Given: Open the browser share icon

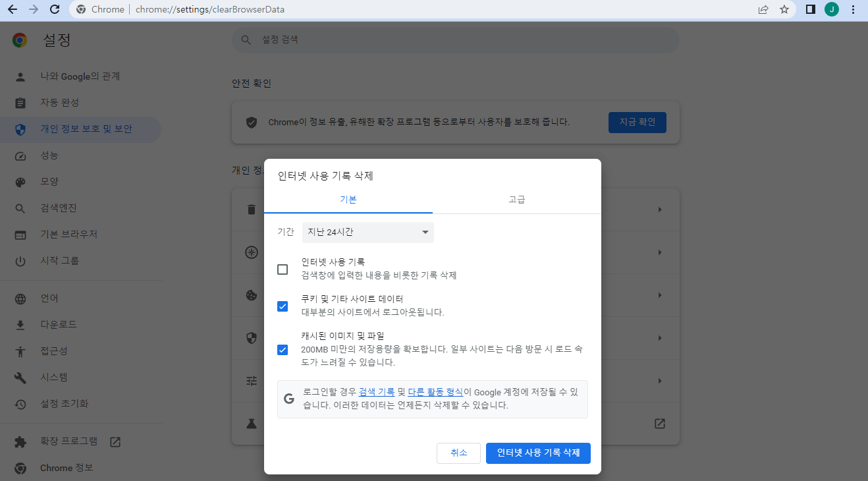Looking at the screenshot, I should pyautogui.click(x=763, y=9).
